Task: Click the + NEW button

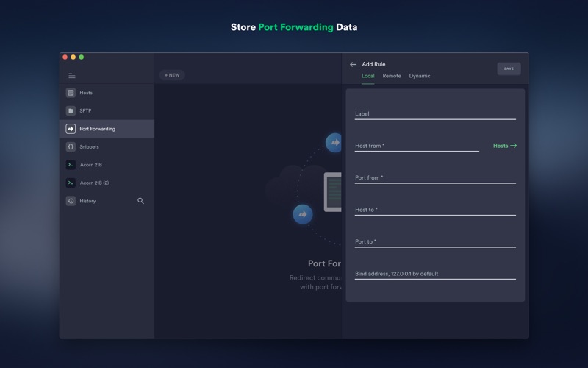Action: tap(172, 75)
